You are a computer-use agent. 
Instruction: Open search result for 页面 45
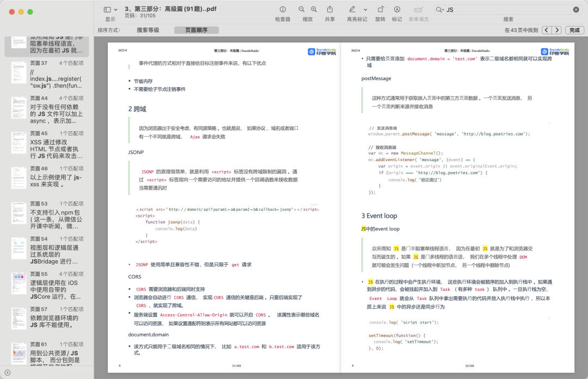pos(47,145)
